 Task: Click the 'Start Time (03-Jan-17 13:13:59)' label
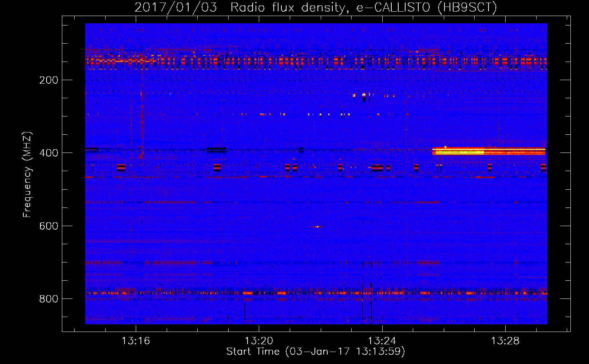(316, 352)
